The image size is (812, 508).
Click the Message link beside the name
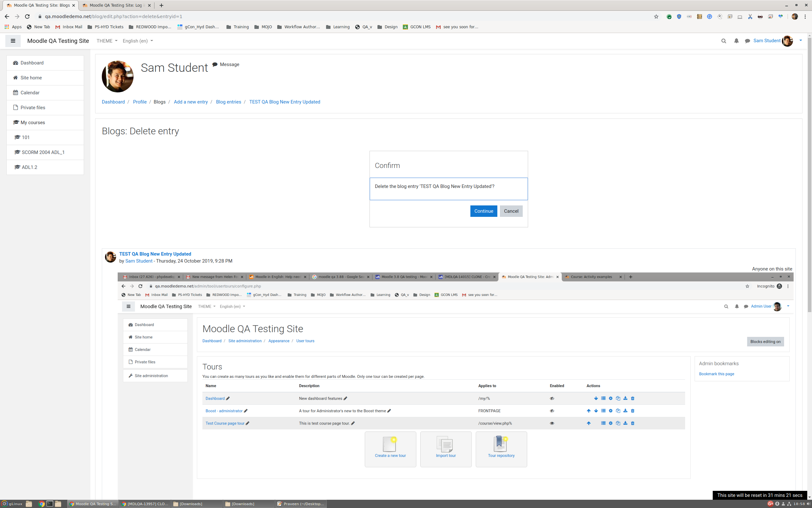click(x=226, y=64)
